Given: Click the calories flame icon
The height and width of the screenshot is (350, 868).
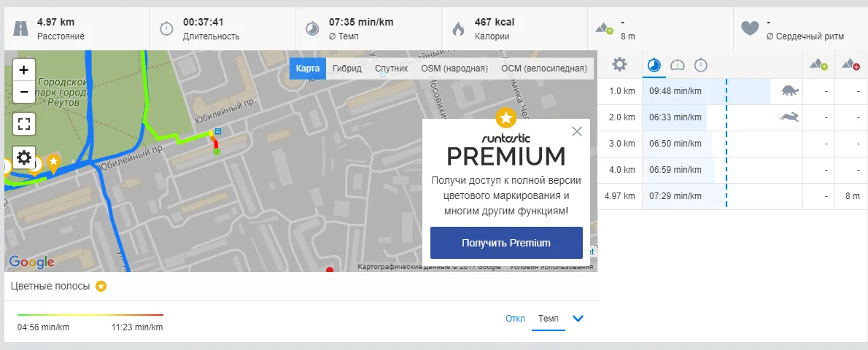Looking at the screenshot, I should pos(458,28).
